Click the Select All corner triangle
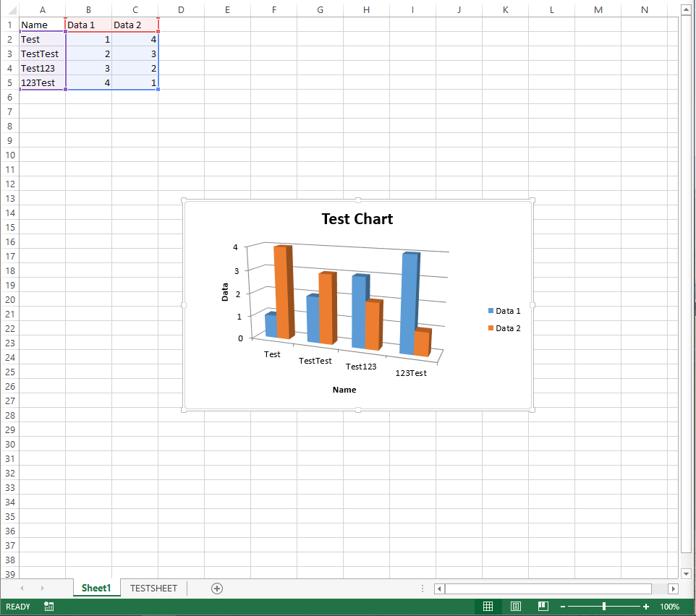696x616 pixels. pyautogui.click(x=9, y=10)
